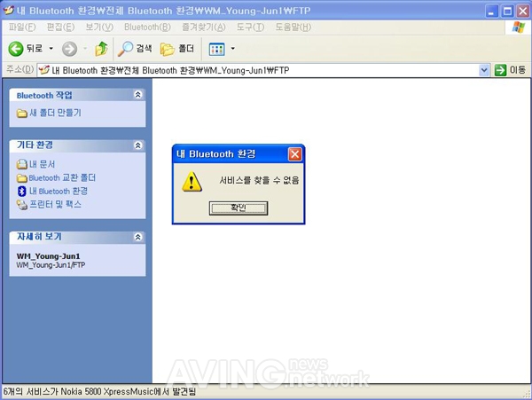Open the Views dropdown arrow

coord(232,49)
